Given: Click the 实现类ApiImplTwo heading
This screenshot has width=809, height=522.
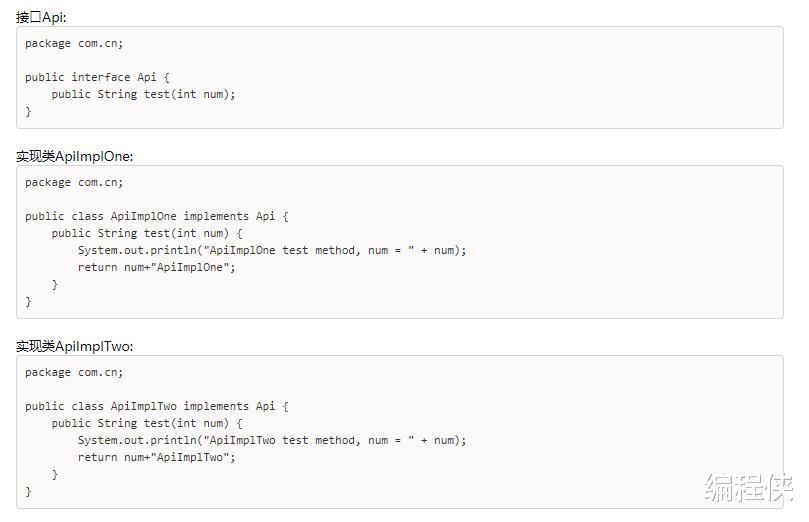Looking at the screenshot, I should point(74,346).
